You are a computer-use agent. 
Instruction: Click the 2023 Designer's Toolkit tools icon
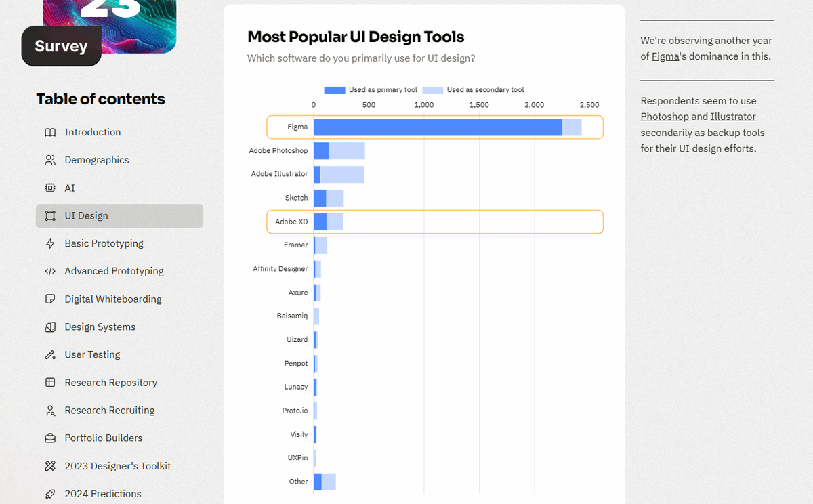pos(50,466)
